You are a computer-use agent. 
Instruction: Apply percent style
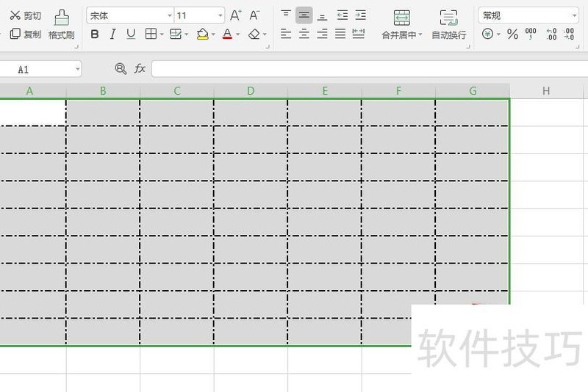tap(512, 35)
